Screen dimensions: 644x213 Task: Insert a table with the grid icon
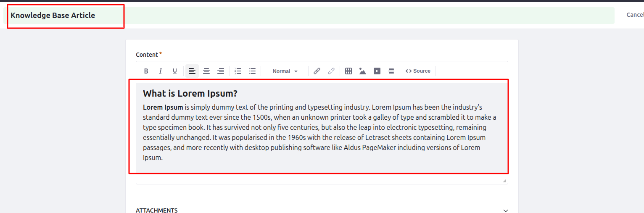[x=348, y=71]
